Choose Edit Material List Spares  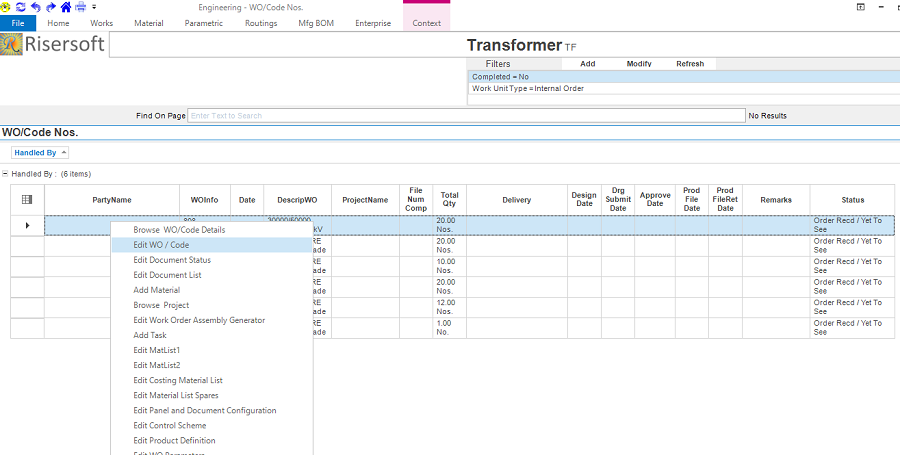(212, 395)
